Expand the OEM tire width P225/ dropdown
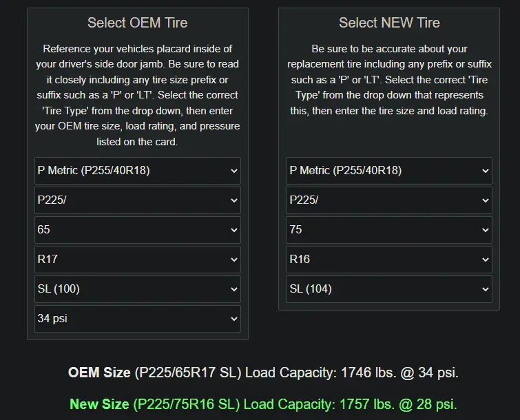This screenshot has height=420, width=520. tap(137, 200)
